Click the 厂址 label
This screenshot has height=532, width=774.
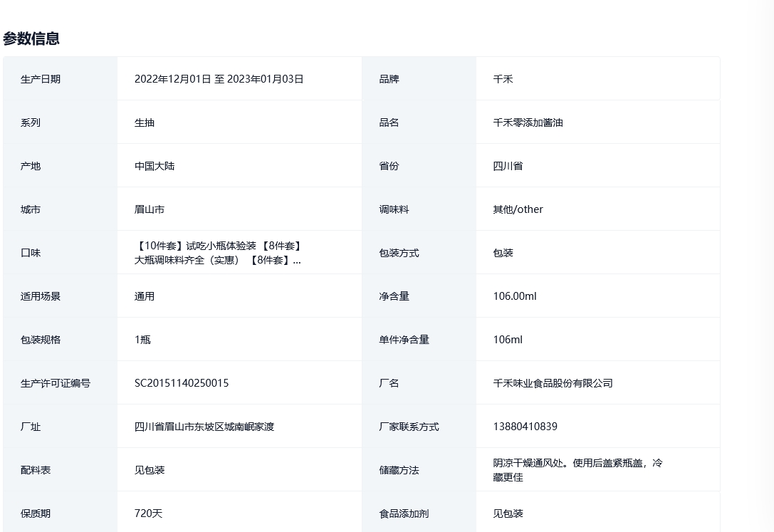pos(30,427)
